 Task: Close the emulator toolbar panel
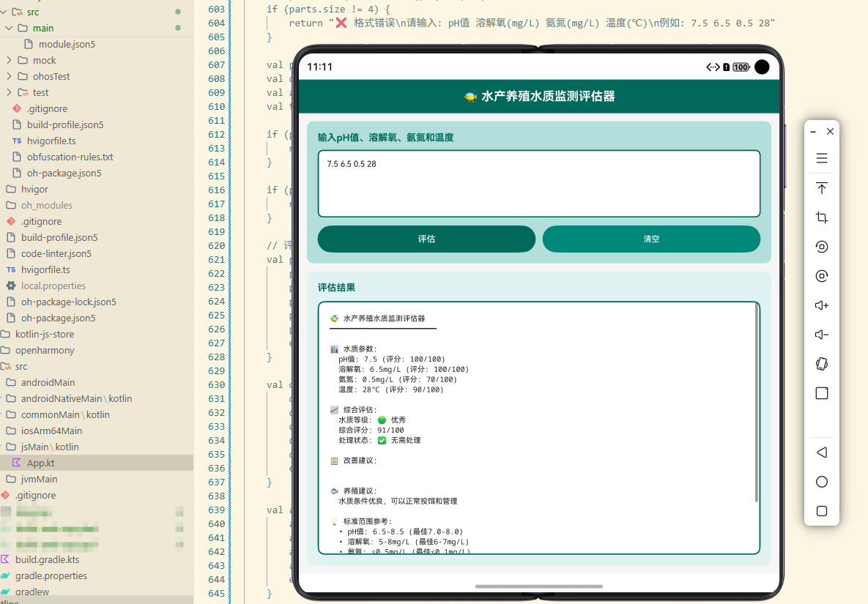coord(830,132)
